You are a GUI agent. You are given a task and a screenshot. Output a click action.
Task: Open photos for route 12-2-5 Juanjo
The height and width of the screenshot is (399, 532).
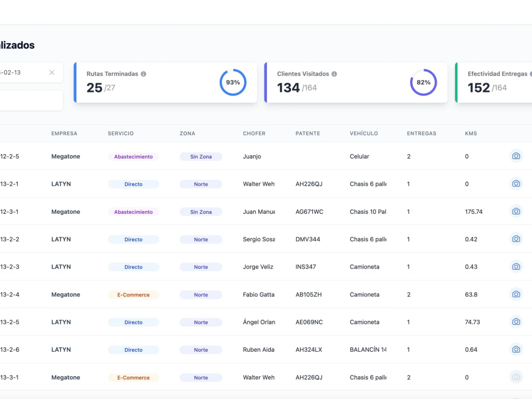point(516,156)
